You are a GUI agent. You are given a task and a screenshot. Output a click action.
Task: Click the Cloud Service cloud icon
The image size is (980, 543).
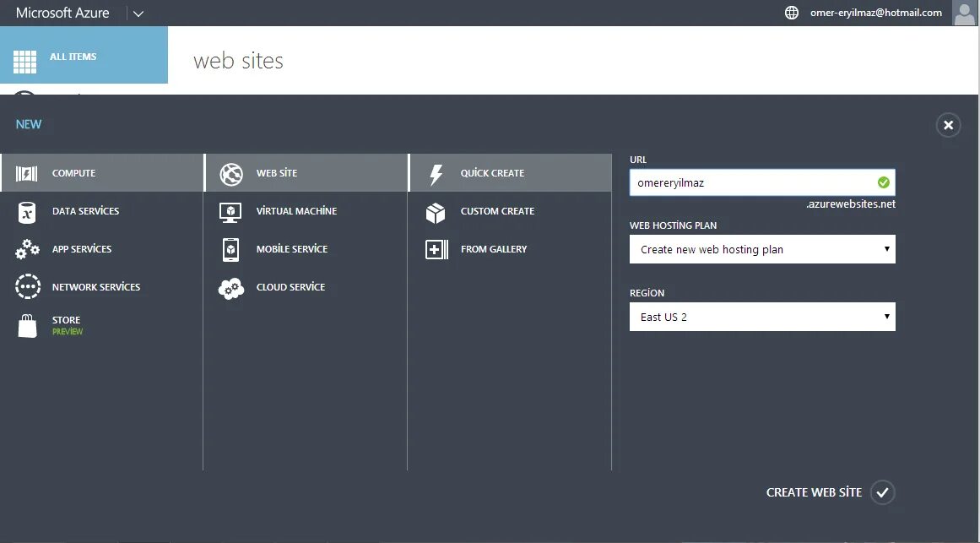click(x=231, y=289)
